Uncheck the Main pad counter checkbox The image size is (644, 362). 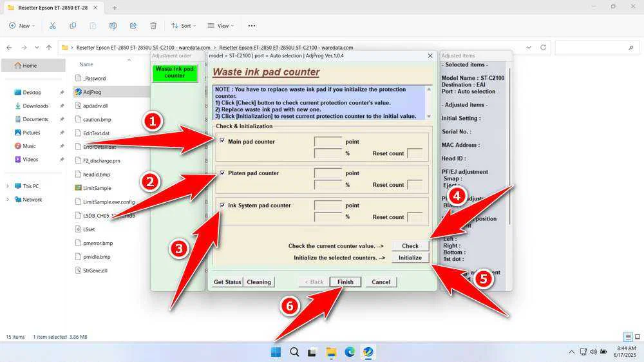[x=222, y=140]
